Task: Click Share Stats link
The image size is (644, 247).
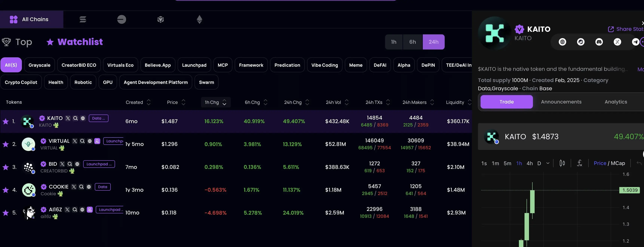Action: (x=626, y=29)
